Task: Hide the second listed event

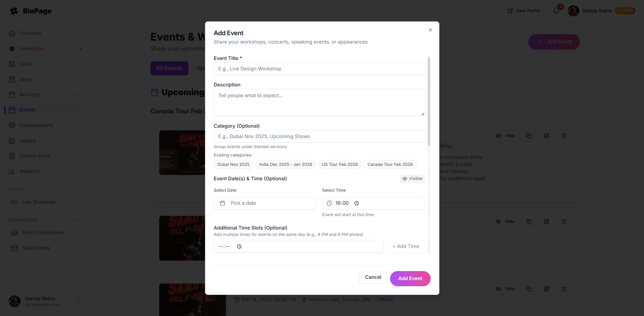Action: [505, 222]
